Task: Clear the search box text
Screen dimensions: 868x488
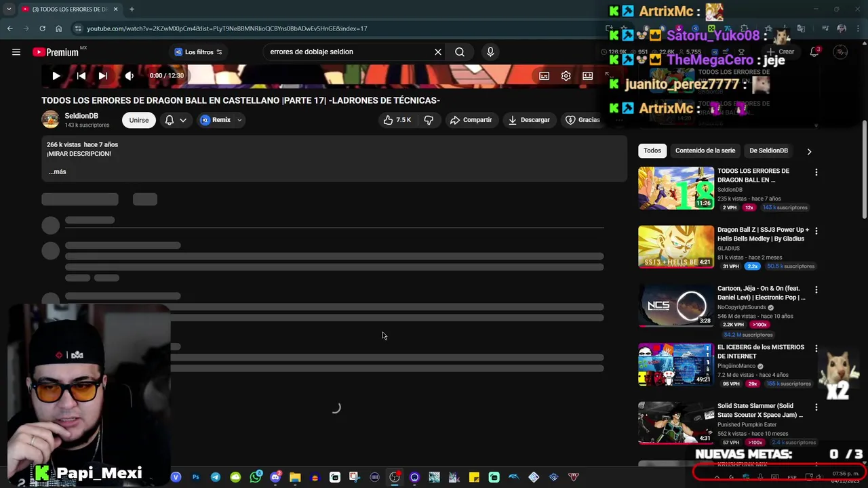Action: 438,52
